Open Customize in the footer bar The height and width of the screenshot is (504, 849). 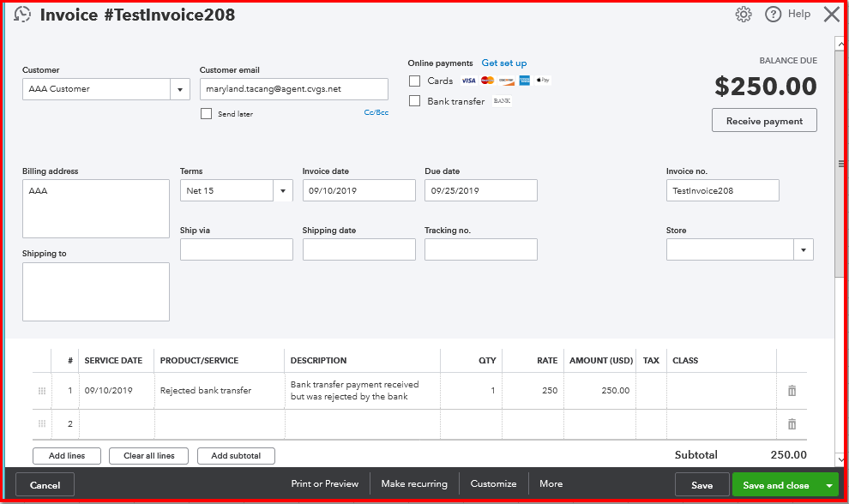point(493,483)
